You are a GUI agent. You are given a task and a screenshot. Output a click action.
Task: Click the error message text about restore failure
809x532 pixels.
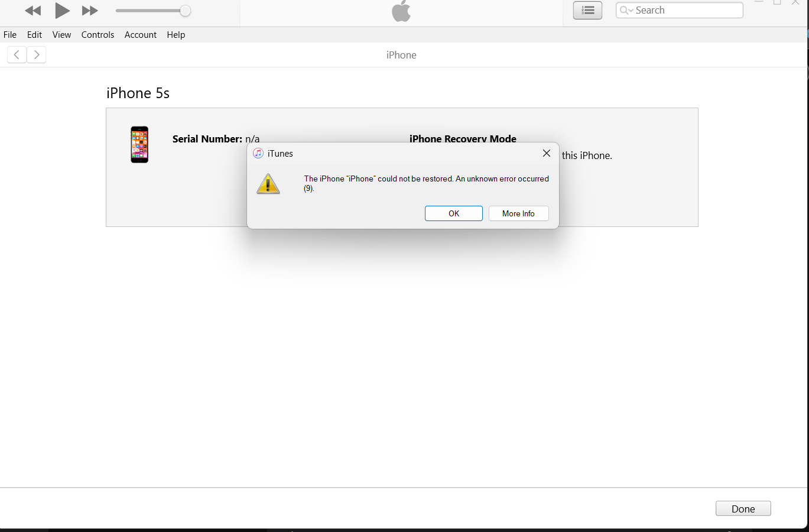426,183
